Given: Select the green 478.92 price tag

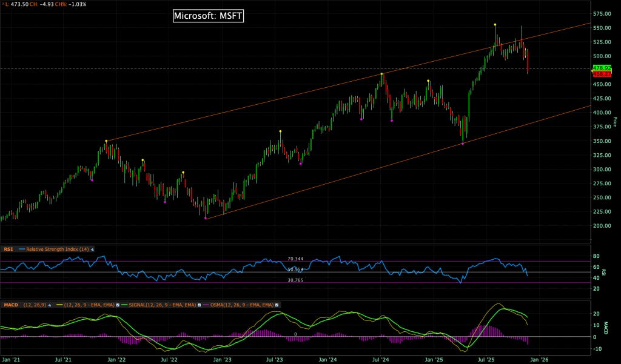Looking at the screenshot, I should (x=602, y=68).
